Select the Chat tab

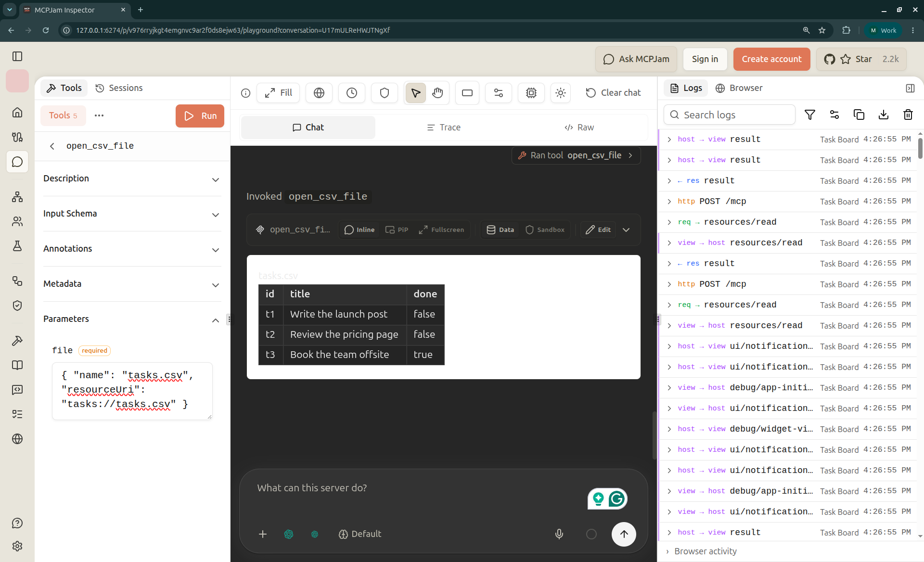pos(308,128)
